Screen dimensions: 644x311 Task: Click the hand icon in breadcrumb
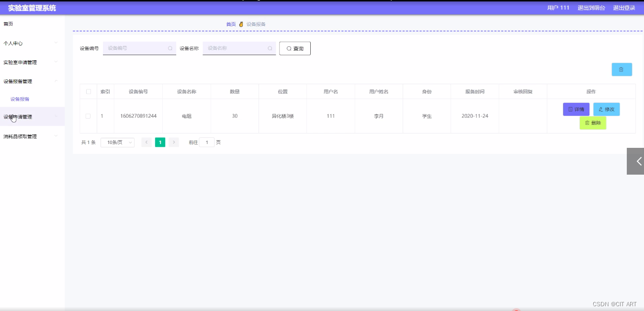(241, 24)
